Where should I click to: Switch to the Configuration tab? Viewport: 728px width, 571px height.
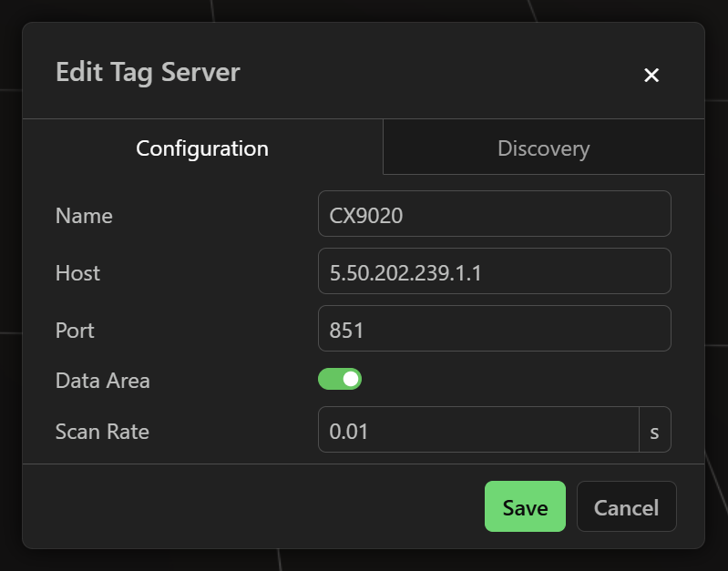pos(202,148)
